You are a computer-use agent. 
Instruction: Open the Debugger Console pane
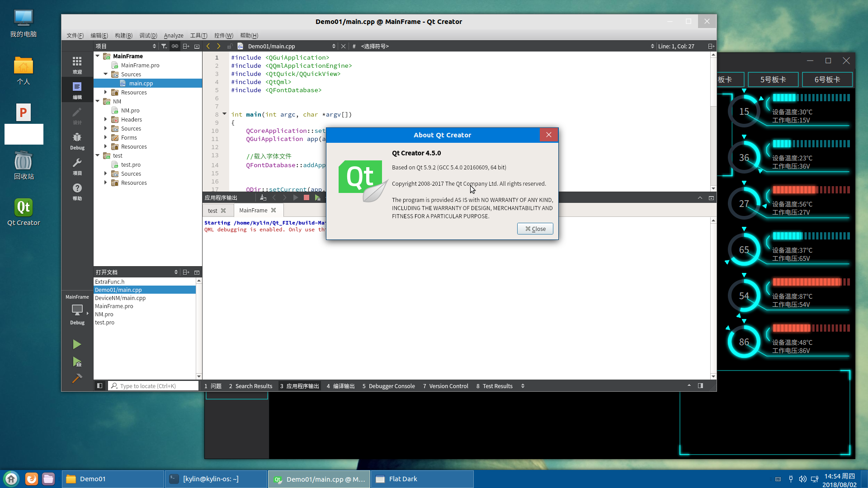click(388, 386)
